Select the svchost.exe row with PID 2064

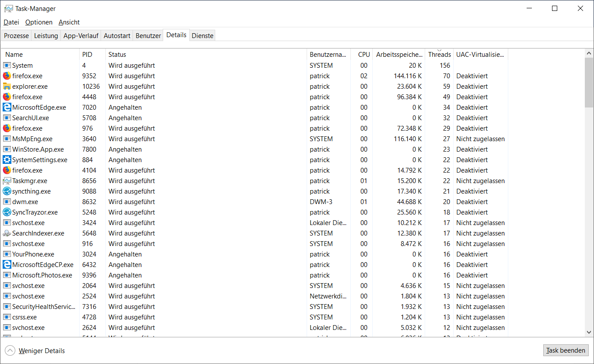pyautogui.click(x=255, y=285)
